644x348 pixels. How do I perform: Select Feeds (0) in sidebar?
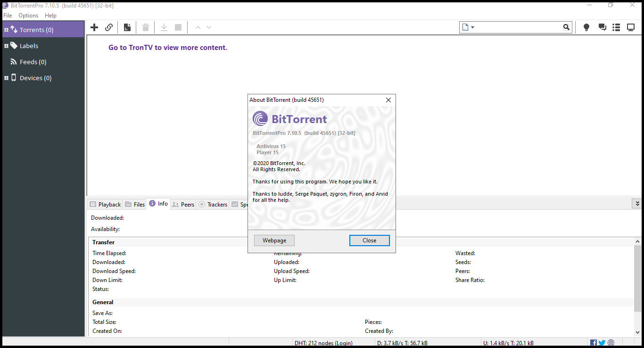point(43,62)
